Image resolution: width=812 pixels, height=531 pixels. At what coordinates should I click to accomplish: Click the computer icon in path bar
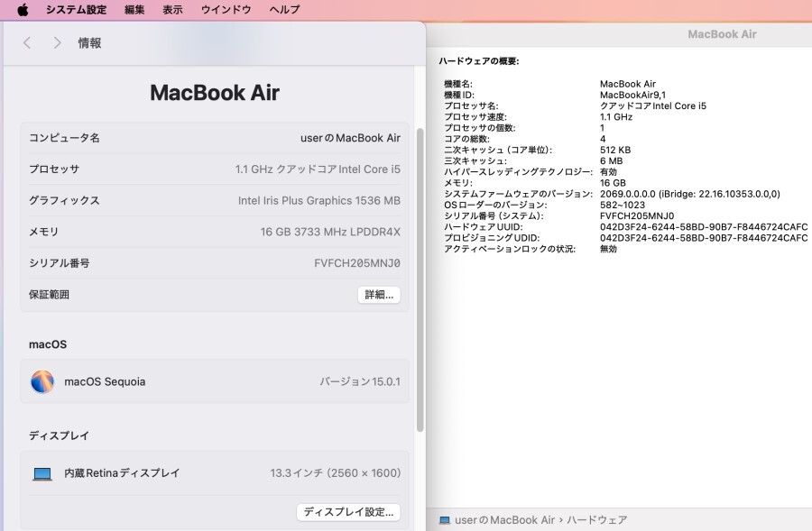pyautogui.click(x=444, y=520)
